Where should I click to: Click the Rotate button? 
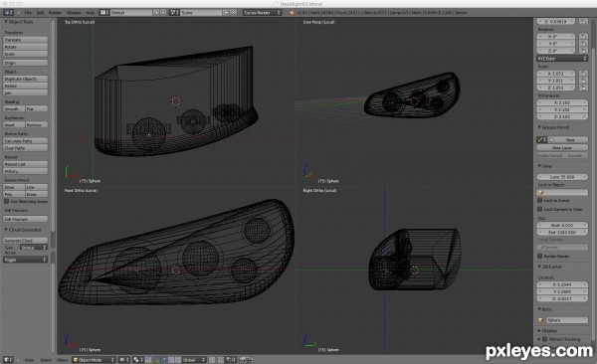tap(26, 47)
